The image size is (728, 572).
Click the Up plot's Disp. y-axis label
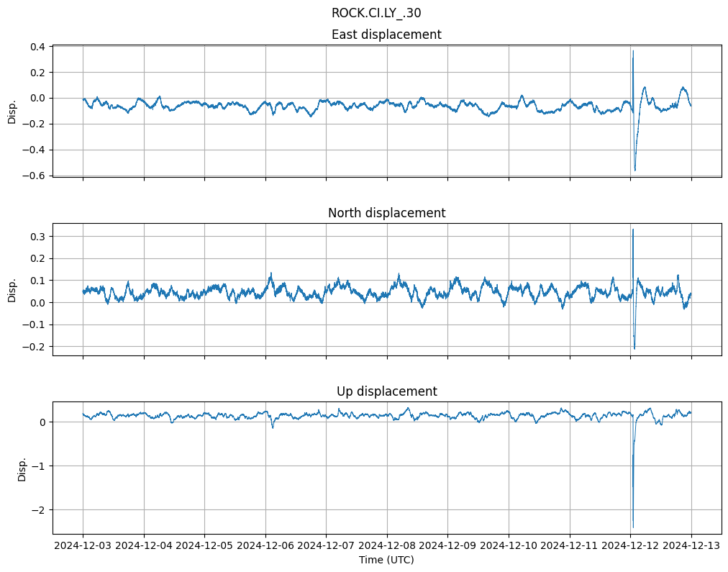(x=22, y=468)
